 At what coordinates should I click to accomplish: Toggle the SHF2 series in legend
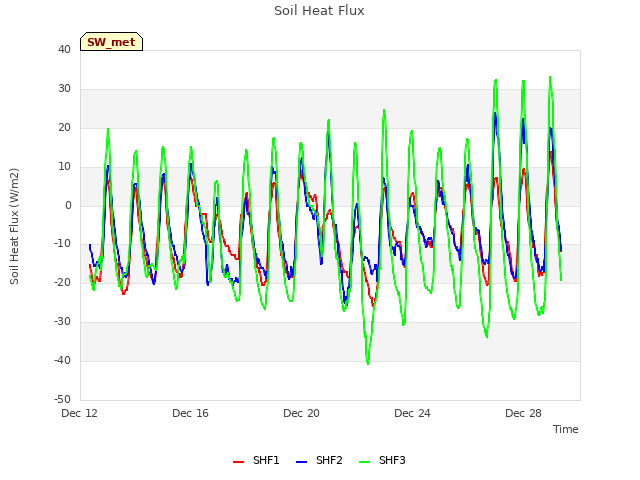point(319,460)
